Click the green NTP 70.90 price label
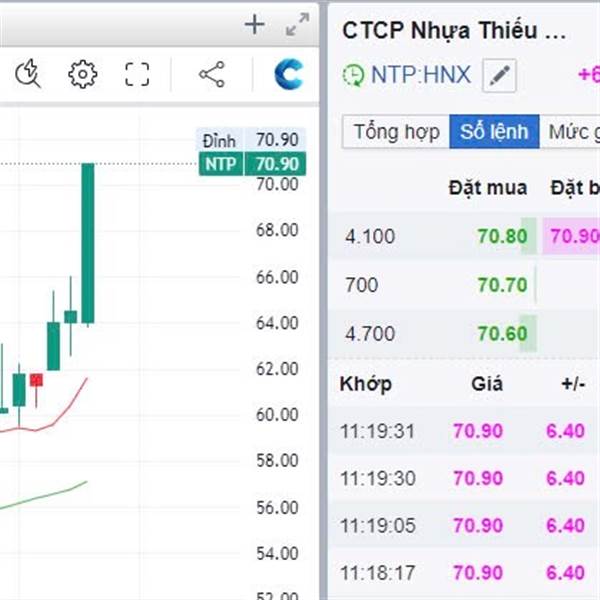This screenshot has width=600, height=600. (x=253, y=164)
